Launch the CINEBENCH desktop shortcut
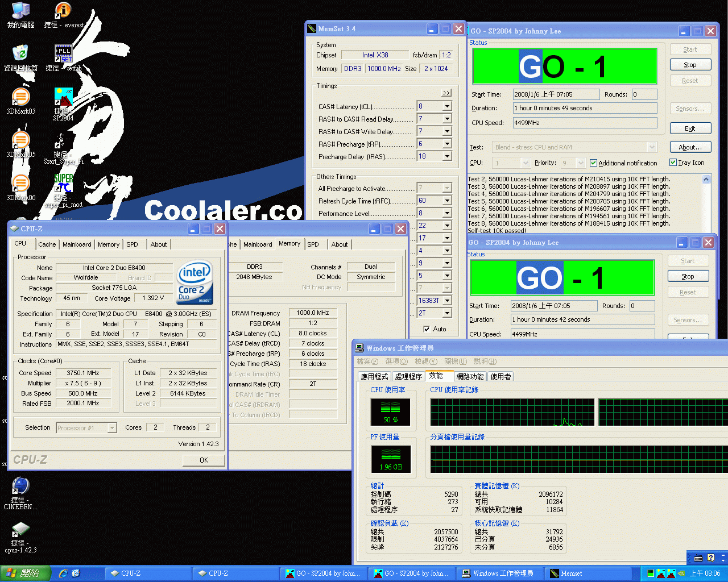This screenshot has width=728, height=582. pyautogui.click(x=20, y=493)
